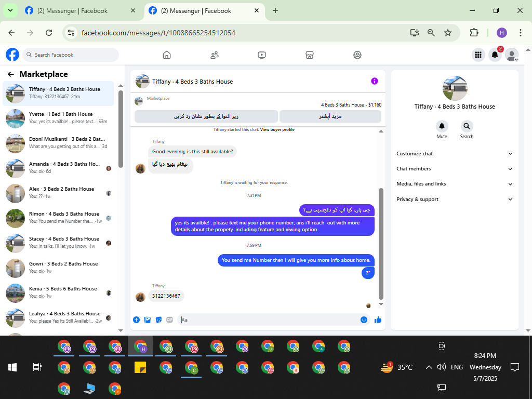The height and width of the screenshot is (399, 532).
Task: Open the account profile avatar menu
Action: 512,55
